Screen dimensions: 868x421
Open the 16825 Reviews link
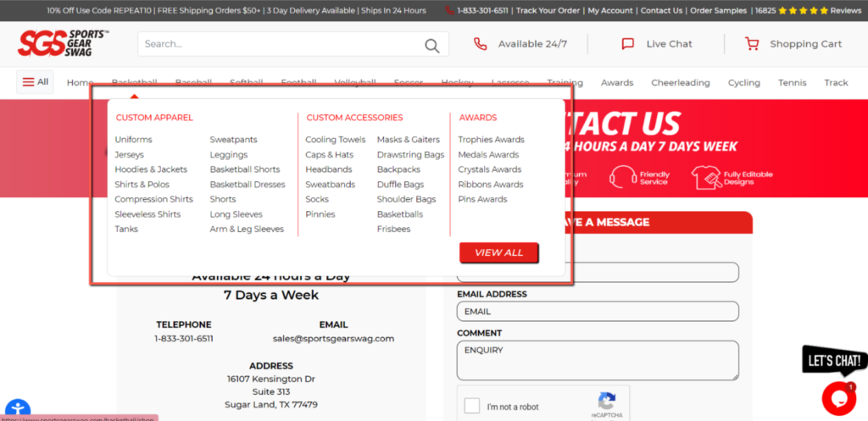point(808,10)
